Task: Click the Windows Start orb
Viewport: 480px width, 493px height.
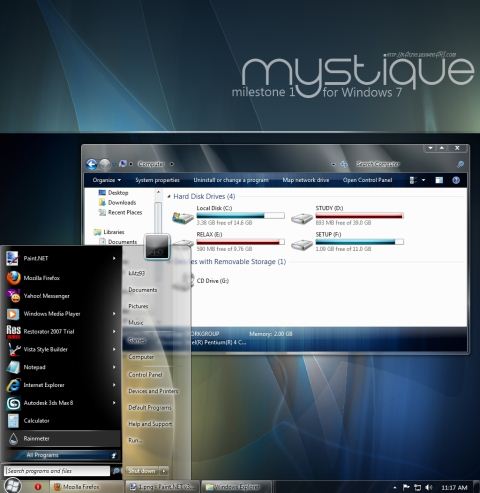Action: (13, 486)
